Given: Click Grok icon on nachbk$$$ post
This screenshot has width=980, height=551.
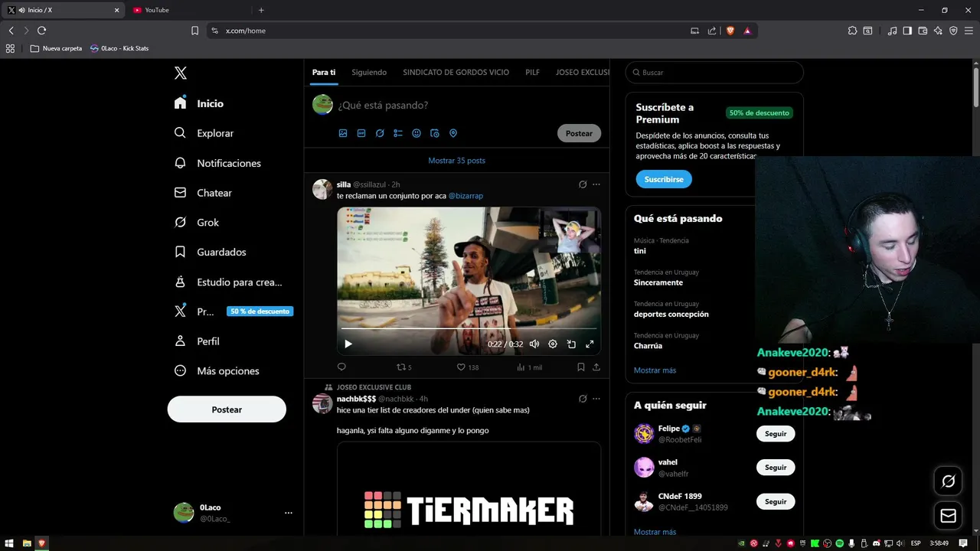Looking at the screenshot, I should tap(583, 399).
